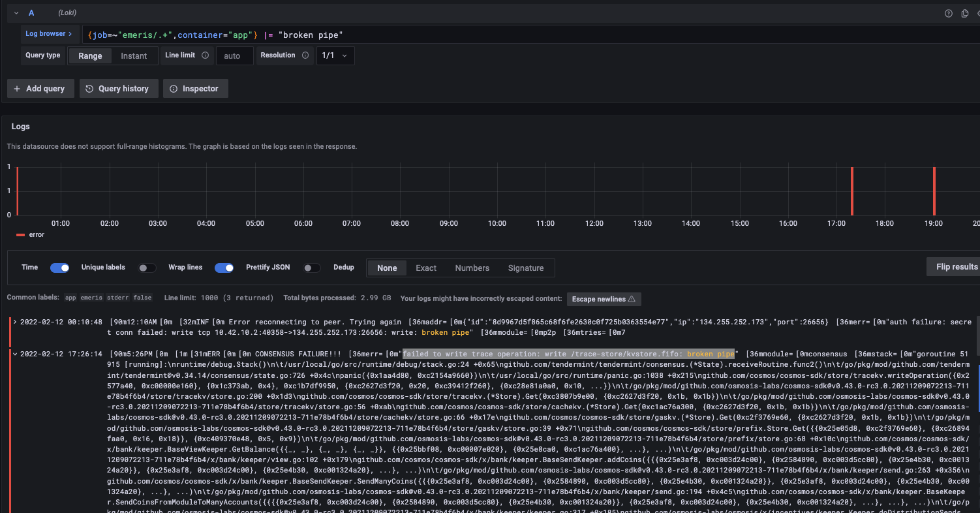Click the "stderr" common label tag
980x513 pixels.
pyautogui.click(x=119, y=298)
